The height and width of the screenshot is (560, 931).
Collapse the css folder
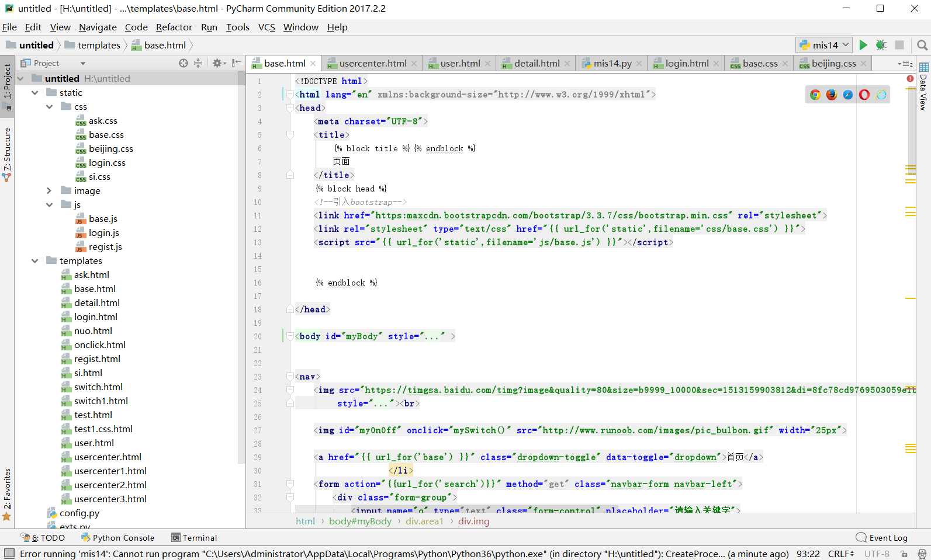(49, 106)
